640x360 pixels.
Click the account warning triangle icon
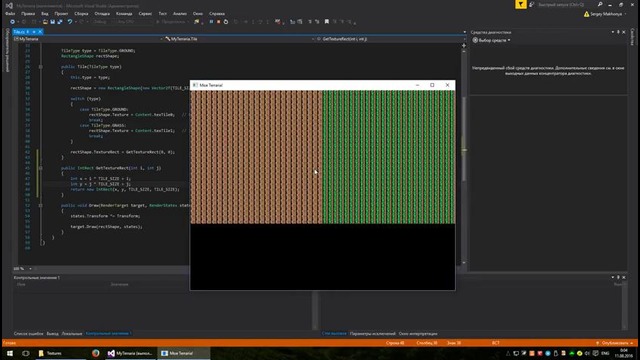click(587, 14)
